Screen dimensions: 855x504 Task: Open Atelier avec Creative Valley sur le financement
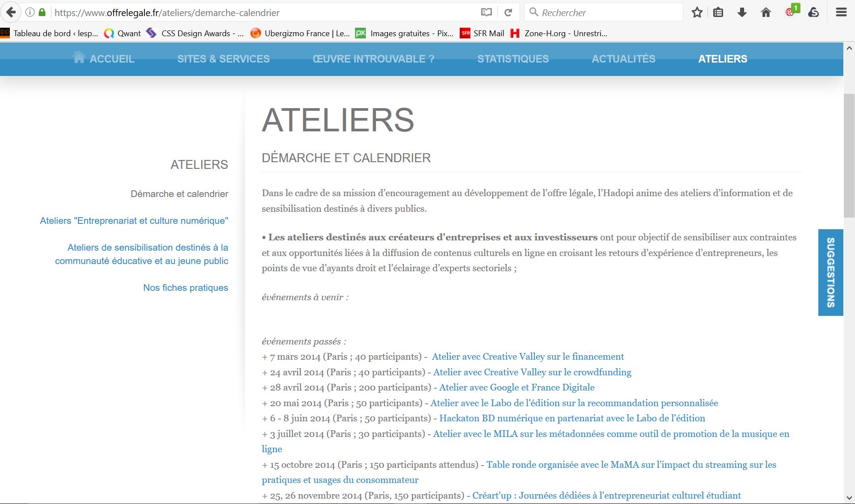pyautogui.click(x=528, y=357)
